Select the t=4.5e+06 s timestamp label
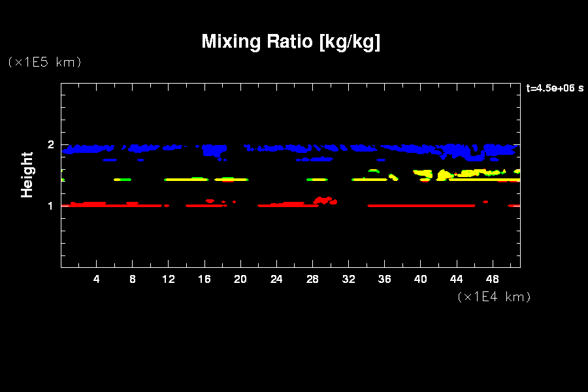Image resolution: width=588 pixels, height=392 pixels. (555, 88)
